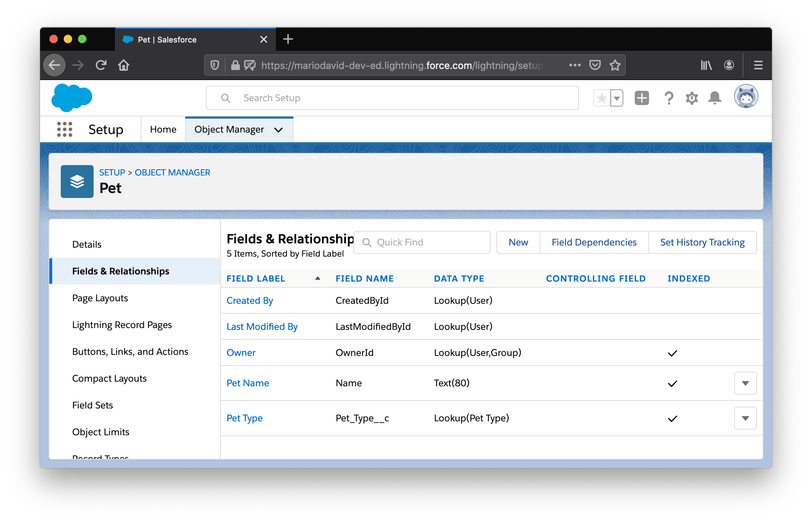Open the App Launcher dots grid

click(x=65, y=129)
